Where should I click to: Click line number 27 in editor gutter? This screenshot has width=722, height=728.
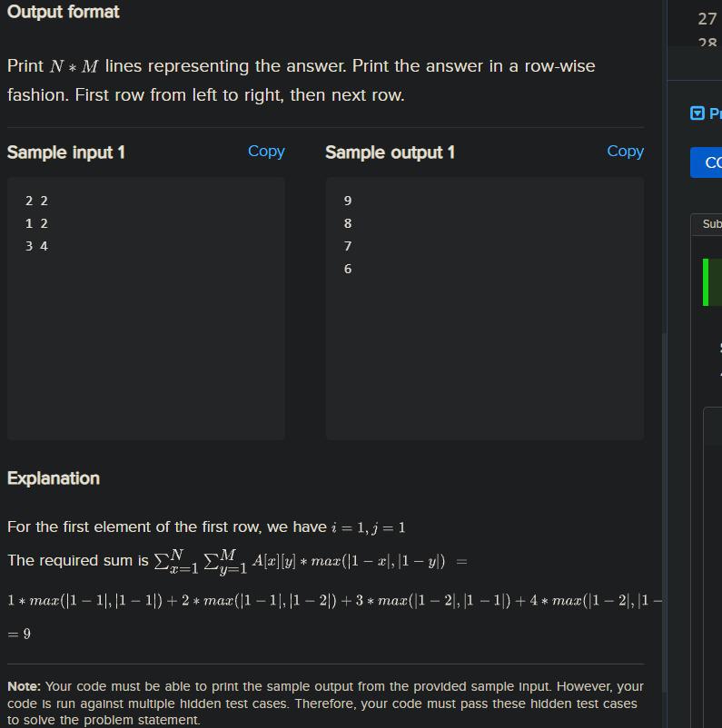click(707, 19)
